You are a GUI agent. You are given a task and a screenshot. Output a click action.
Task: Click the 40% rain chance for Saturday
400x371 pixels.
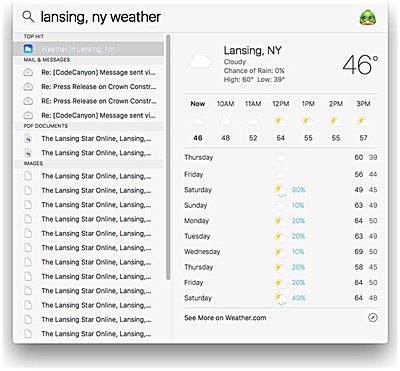click(x=298, y=298)
